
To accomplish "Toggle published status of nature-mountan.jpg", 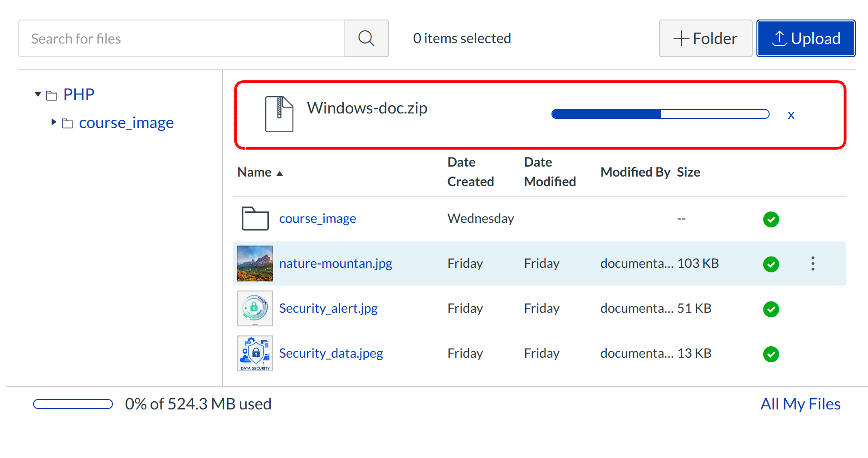I will (770, 264).
